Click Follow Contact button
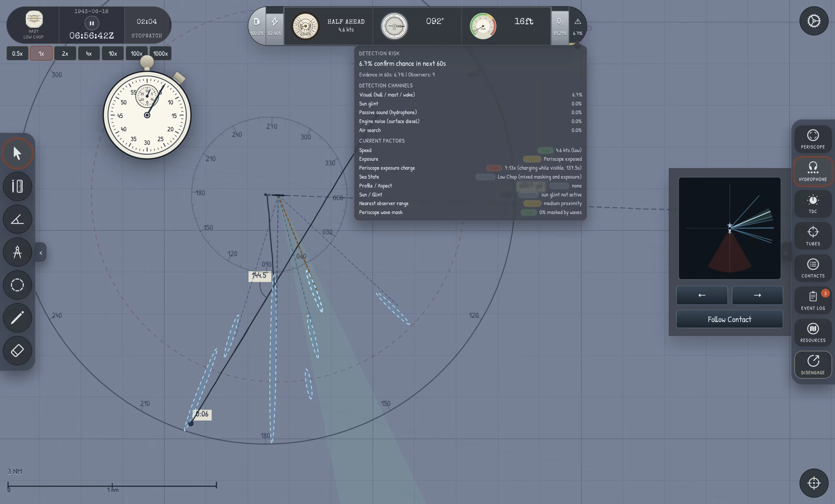The height and width of the screenshot is (504, 835). pyautogui.click(x=730, y=319)
